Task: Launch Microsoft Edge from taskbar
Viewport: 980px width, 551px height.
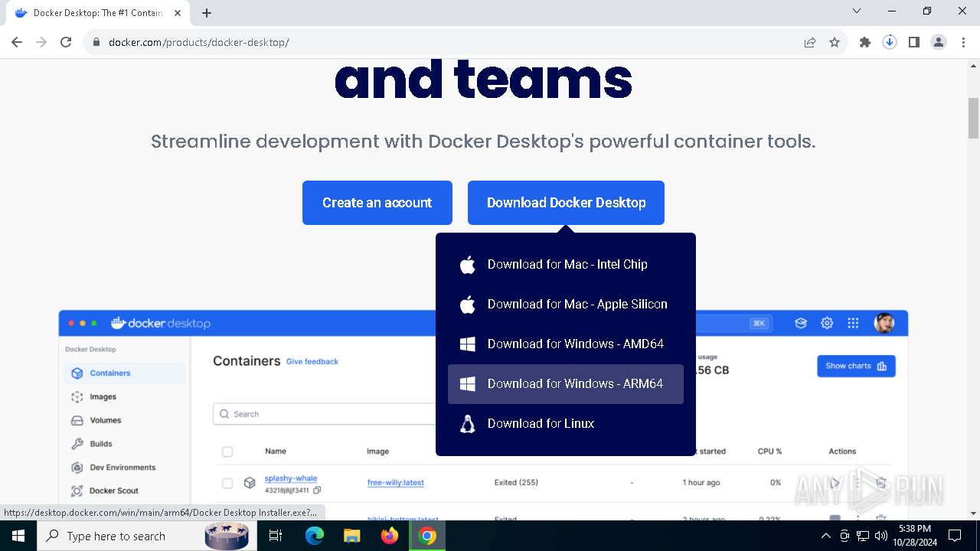Action: [x=315, y=536]
